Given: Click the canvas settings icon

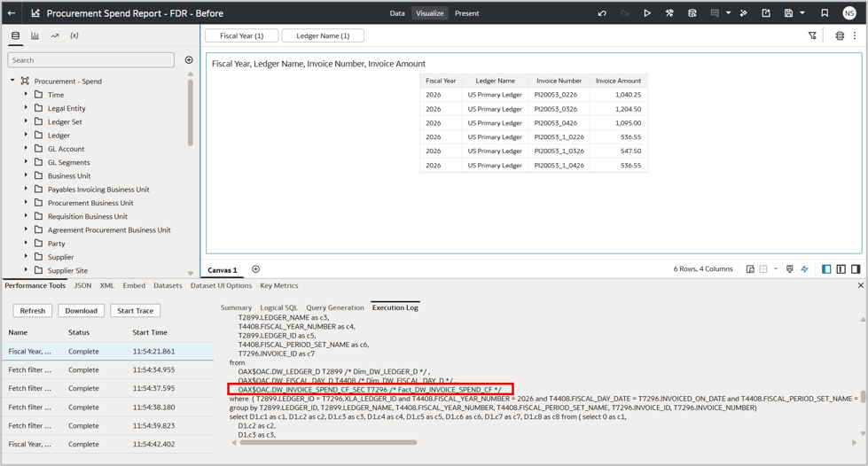Looking at the screenshot, I should pyautogui.click(x=840, y=35).
